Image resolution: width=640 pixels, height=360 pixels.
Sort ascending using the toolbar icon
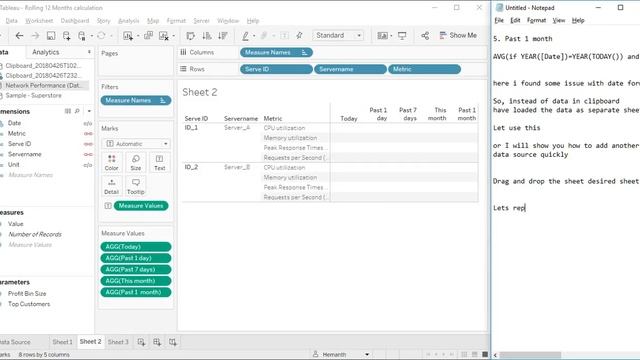coord(207,36)
